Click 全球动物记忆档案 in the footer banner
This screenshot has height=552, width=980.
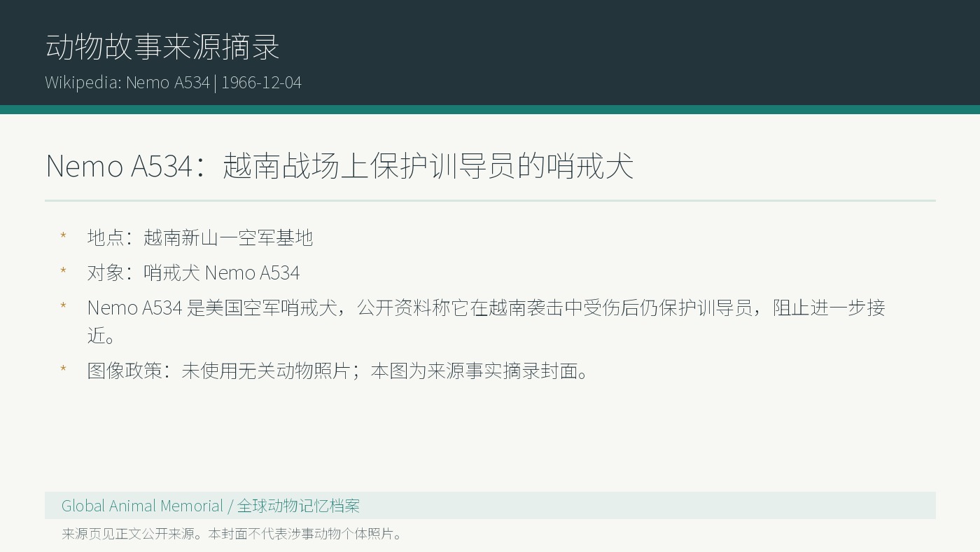[298, 506]
